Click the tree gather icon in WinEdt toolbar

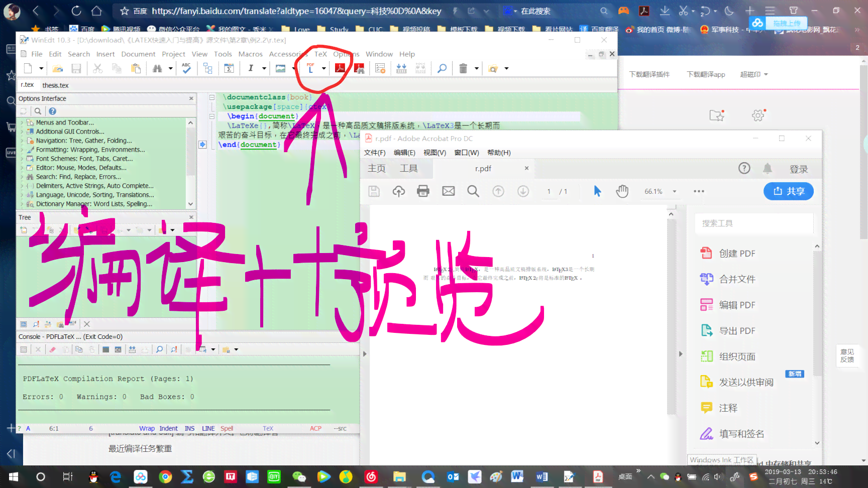208,68
